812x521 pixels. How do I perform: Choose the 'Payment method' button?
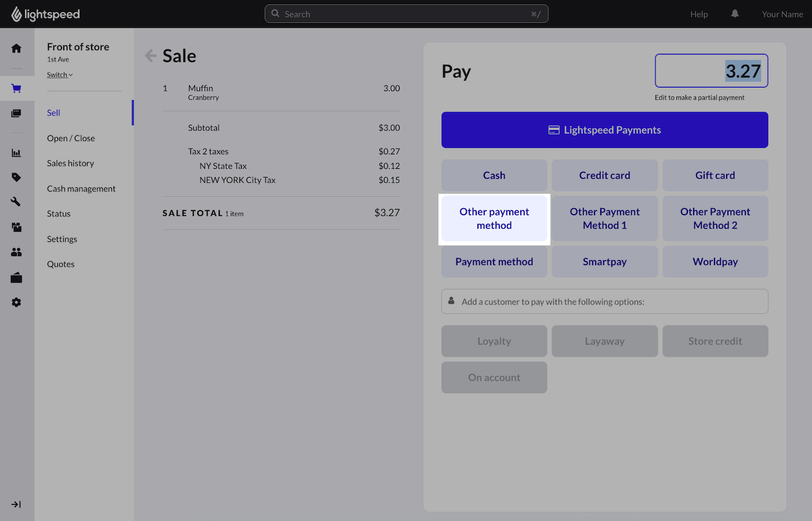494,262
